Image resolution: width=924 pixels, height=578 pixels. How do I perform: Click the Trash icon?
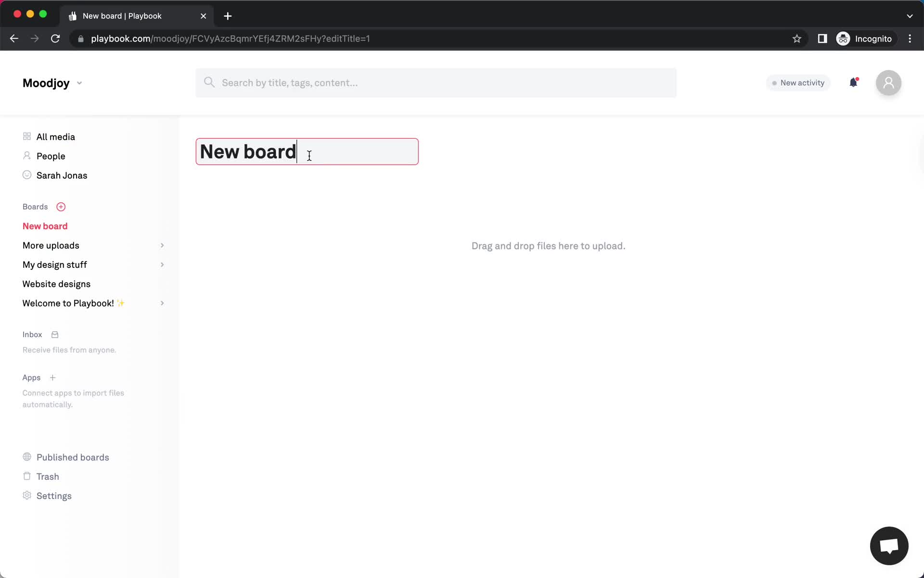pos(26,477)
